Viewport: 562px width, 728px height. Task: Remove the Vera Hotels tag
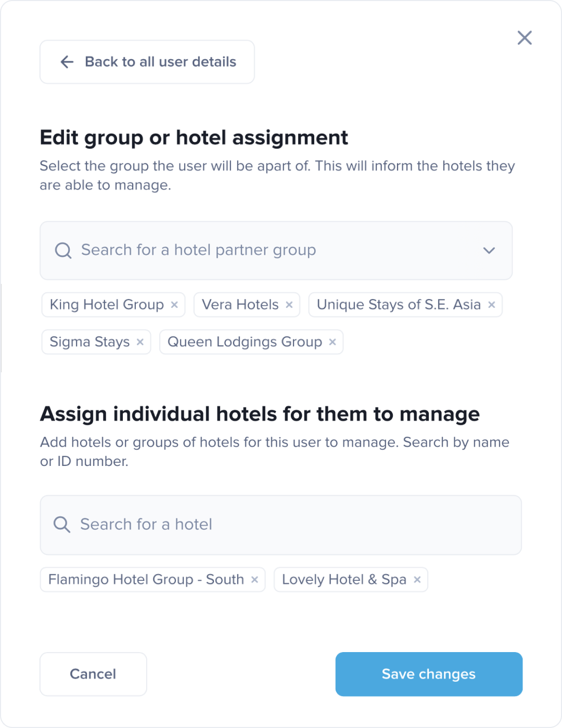(x=289, y=305)
